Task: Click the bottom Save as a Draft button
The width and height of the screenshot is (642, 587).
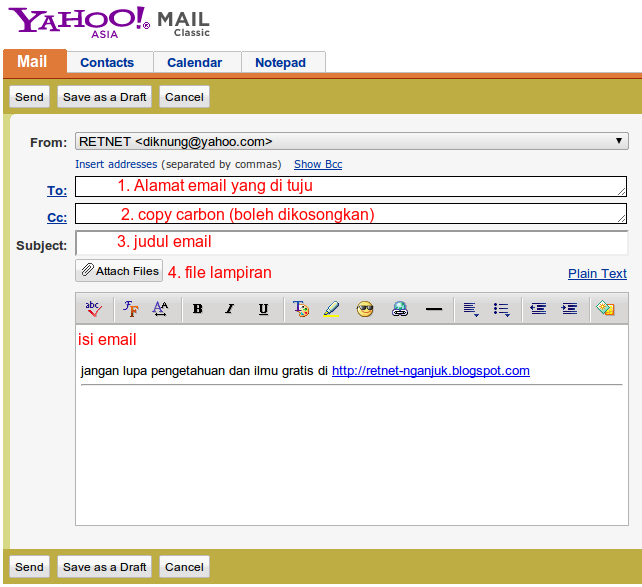Action: 104,567
